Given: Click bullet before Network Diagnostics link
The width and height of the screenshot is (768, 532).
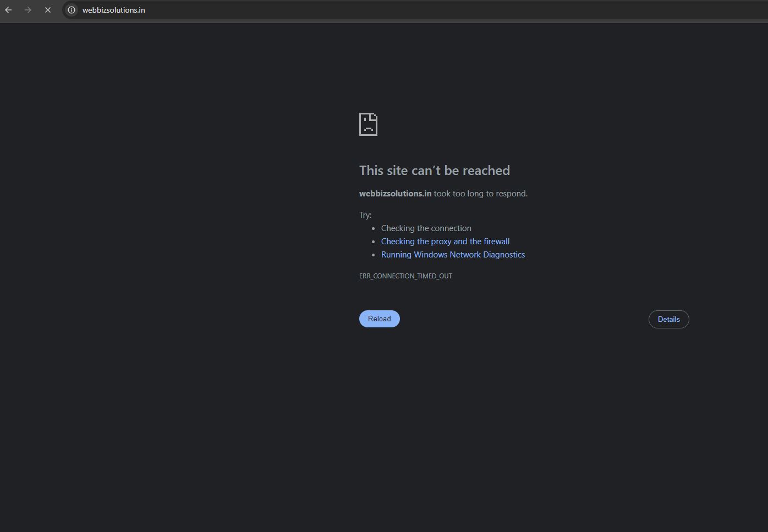Looking at the screenshot, I should [x=374, y=255].
